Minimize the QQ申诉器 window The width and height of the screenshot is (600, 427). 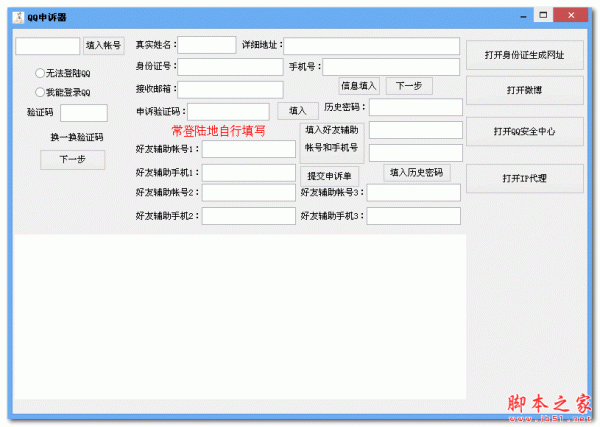(x=523, y=16)
